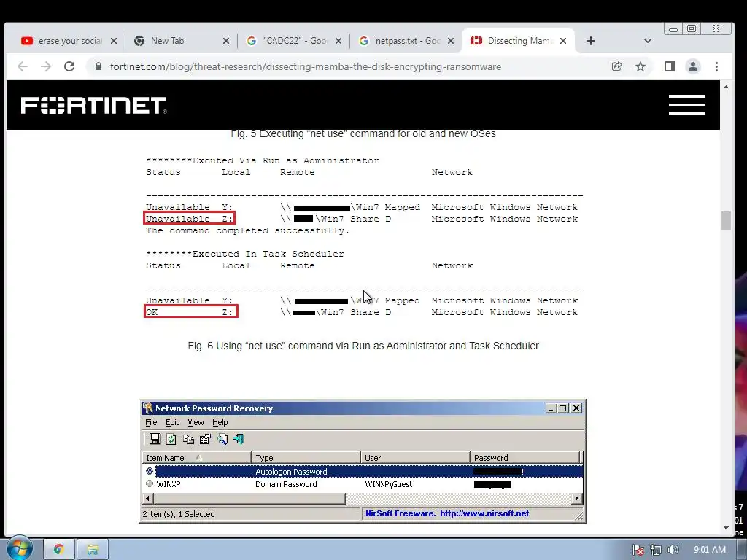
Task: Open the volume speaker tray icon
Action: point(673,550)
